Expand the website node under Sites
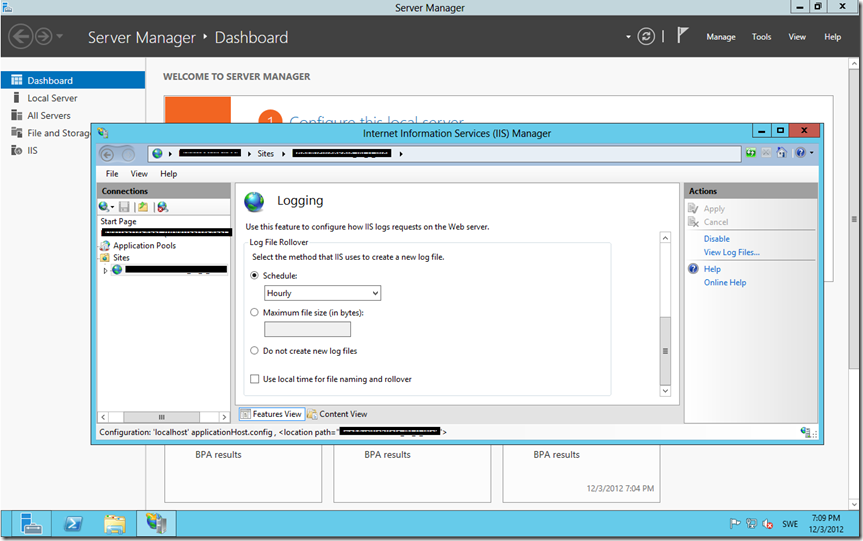This screenshot has width=863, height=541. tap(105, 270)
